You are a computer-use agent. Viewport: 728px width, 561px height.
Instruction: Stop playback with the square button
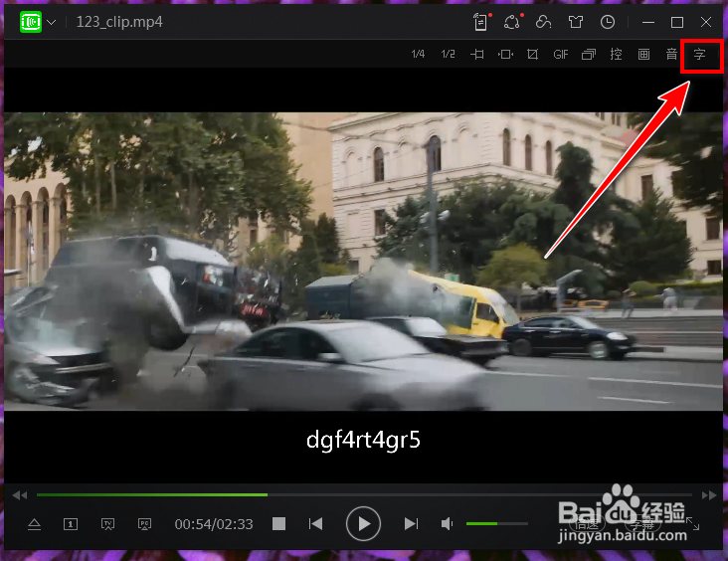(x=278, y=524)
